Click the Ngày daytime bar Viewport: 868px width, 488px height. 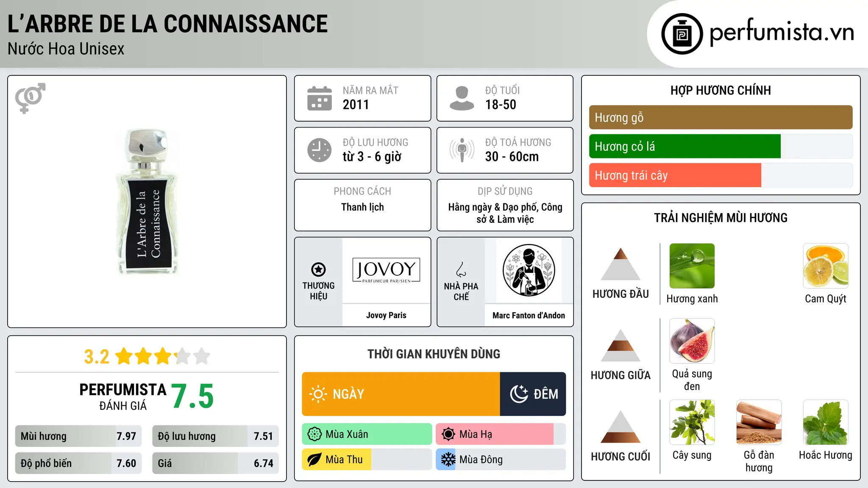click(401, 394)
